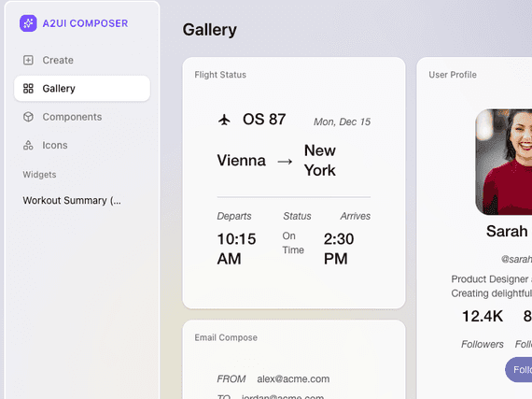Screen dimensions: 532x399
Task: Open the Workout Summary widget
Action: [x=72, y=200]
